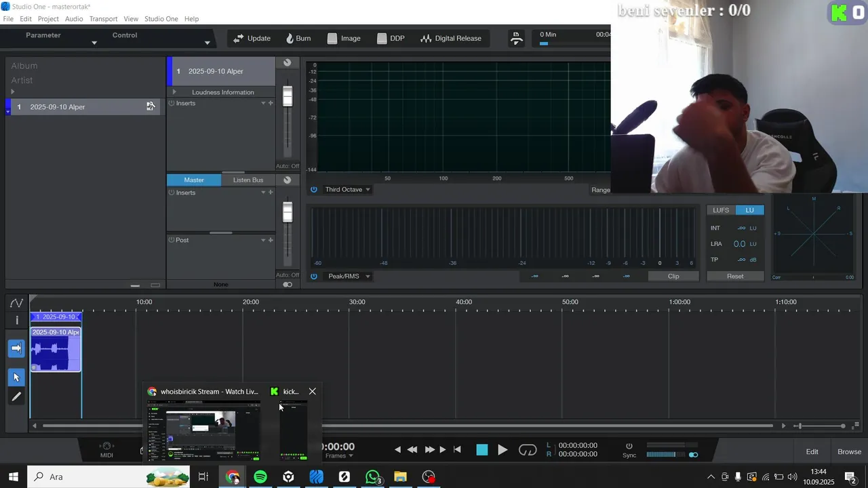Screen dimensions: 868x488
Task: Open the Edit panel button
Action: [812, 451]
